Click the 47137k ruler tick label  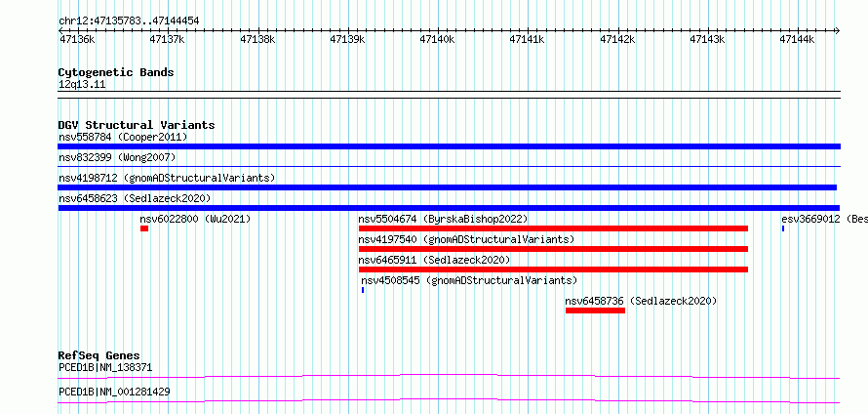tap(167, 39)
